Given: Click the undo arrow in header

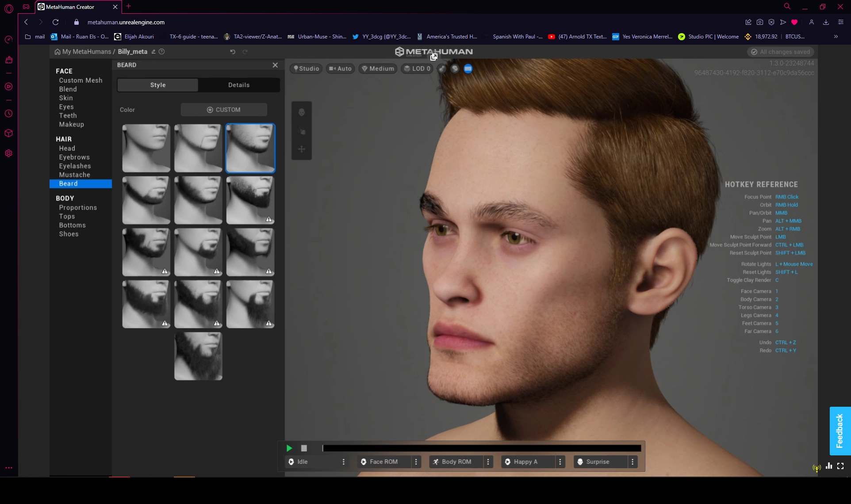Looking at the screenshot, I should (x=233, y=52).
